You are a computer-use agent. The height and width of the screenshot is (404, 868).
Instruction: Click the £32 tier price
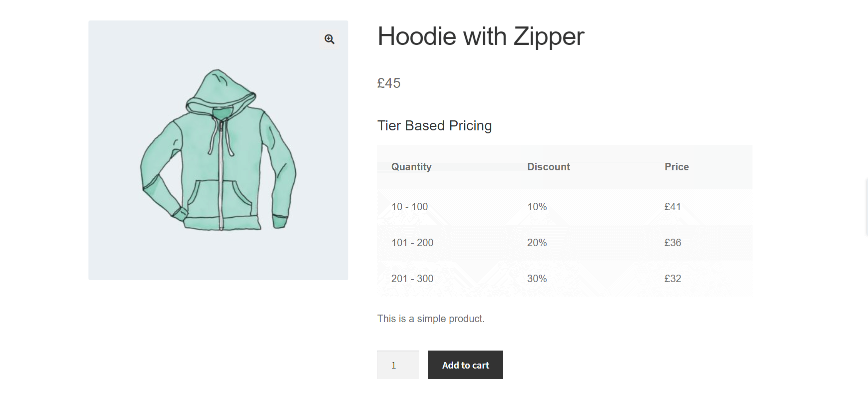[x=672, y=279]
